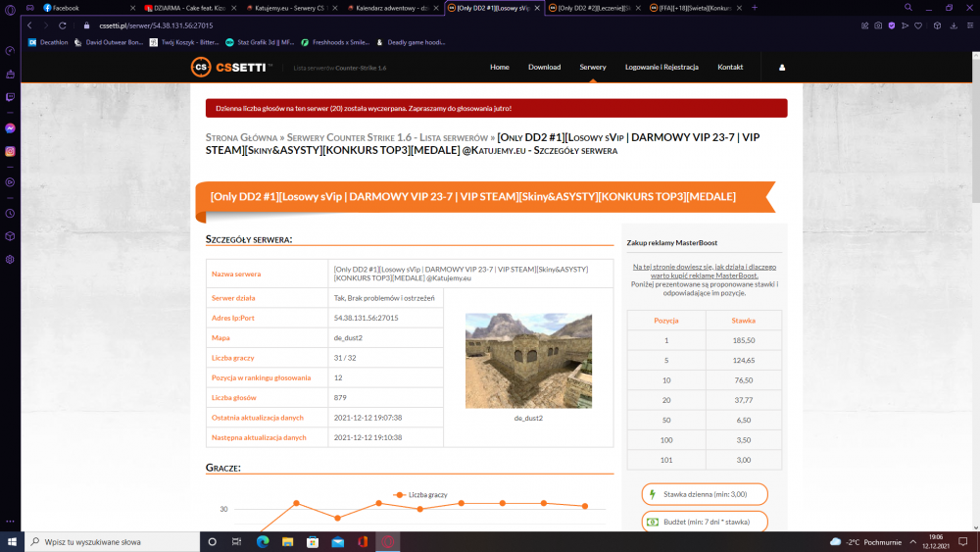
Task: Open Home in site navigation
Action: pos(500,67)
